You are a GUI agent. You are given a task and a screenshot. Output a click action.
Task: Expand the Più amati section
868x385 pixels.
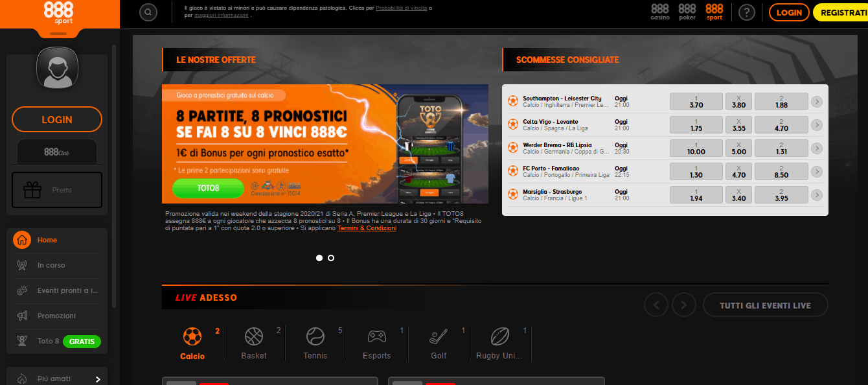(57, 379)
